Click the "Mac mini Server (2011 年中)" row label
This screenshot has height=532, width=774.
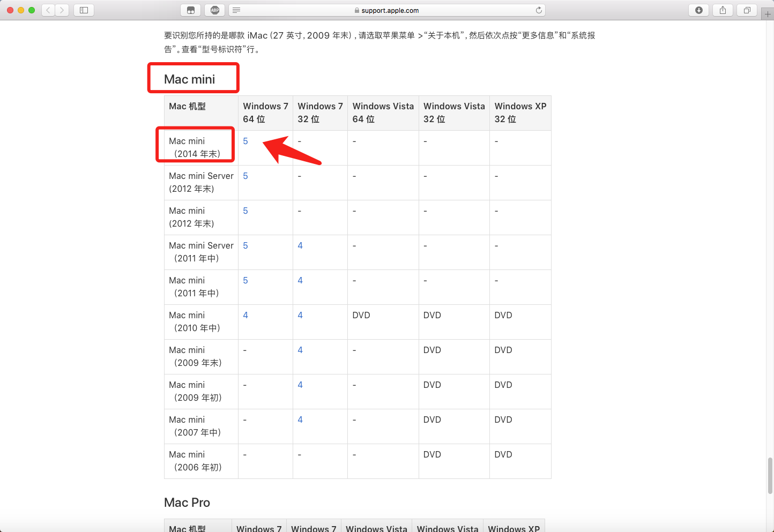click(201, 252)
